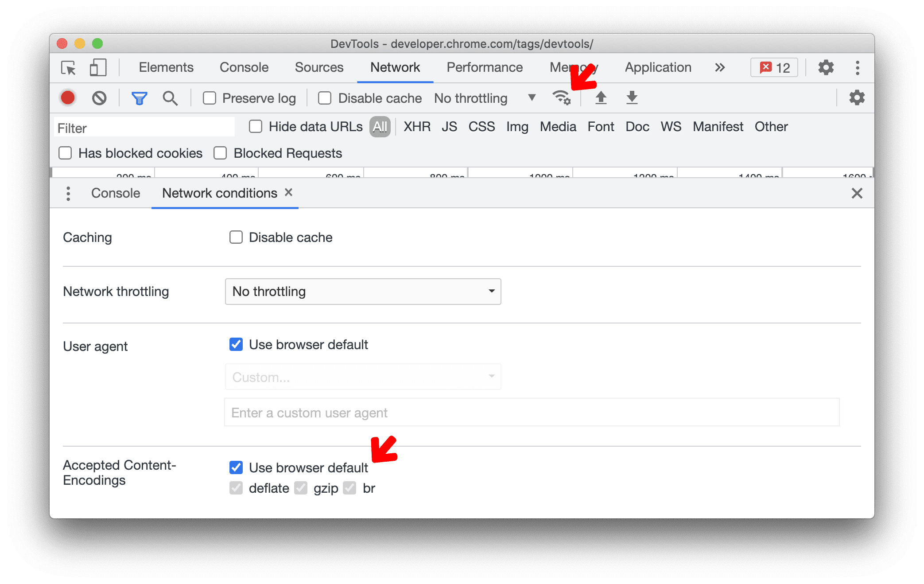Viewport: 924px width, 584px height.
Task: Click the clear requests icon
Action: coord(99,97)
